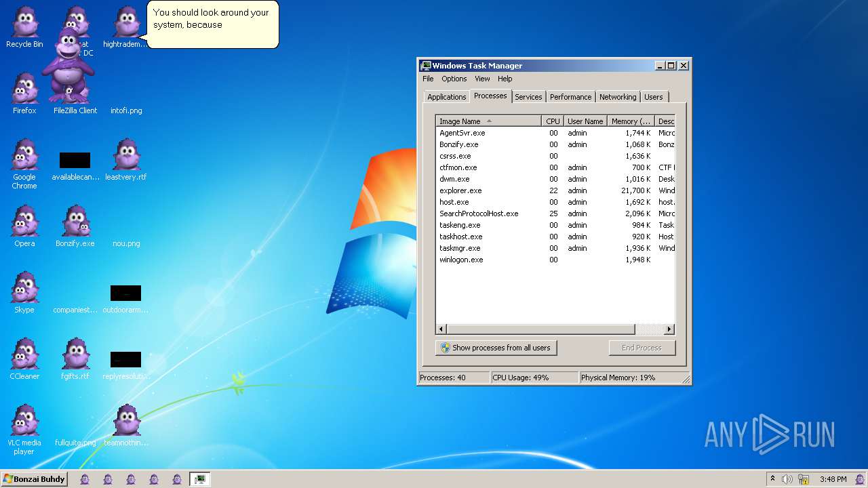
Task: Switch to the Performance tab
Action: [570, 97]
